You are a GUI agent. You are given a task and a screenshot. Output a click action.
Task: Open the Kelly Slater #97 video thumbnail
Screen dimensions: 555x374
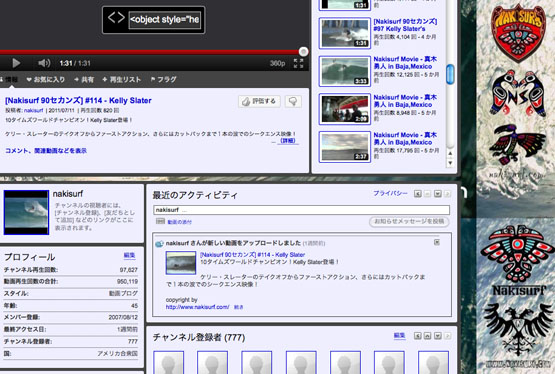tap(344, 33)
